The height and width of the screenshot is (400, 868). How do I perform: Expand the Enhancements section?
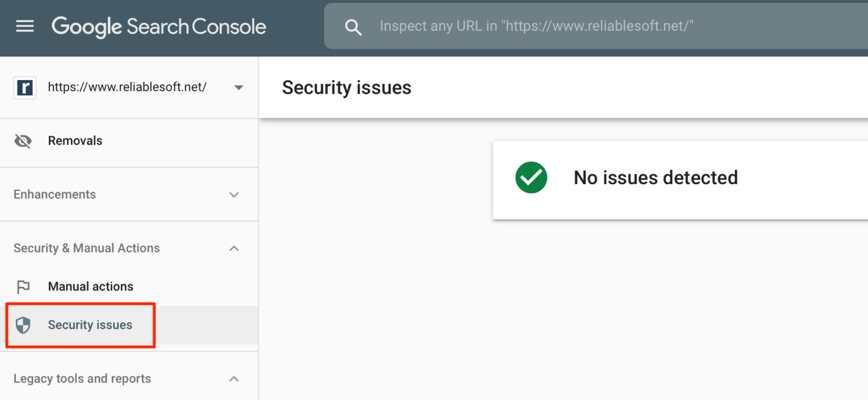233,194
